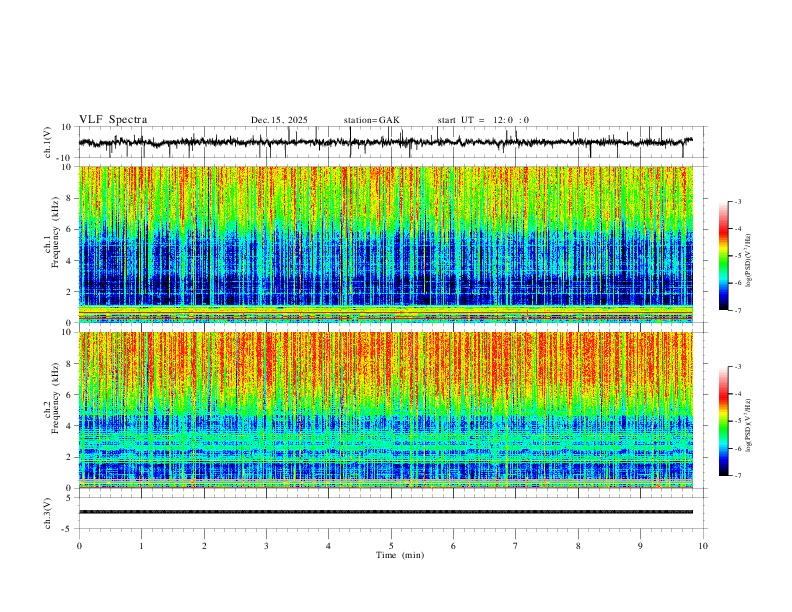Click the "5" tick on ch.3(V) axis
The width and height of the screenshot is (792, 612).
click(x=70, y=498)
